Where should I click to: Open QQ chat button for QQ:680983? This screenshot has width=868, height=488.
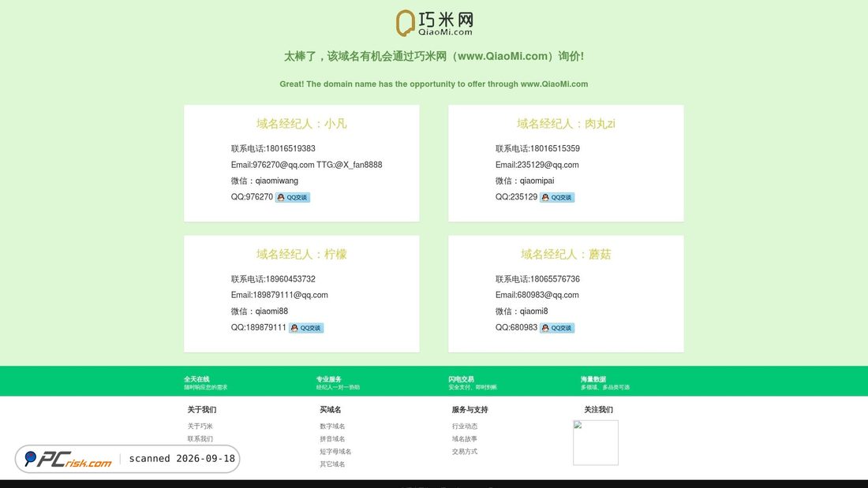point(557,328)
